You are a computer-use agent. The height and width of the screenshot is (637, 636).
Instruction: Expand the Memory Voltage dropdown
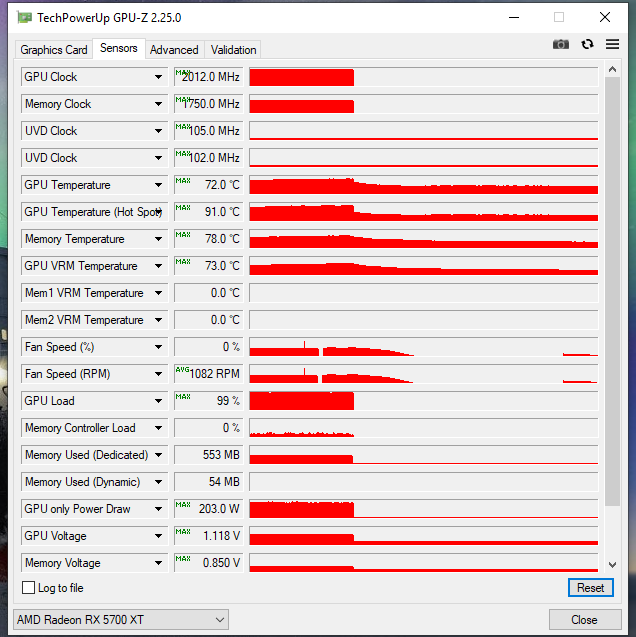[x=158, y=563]
